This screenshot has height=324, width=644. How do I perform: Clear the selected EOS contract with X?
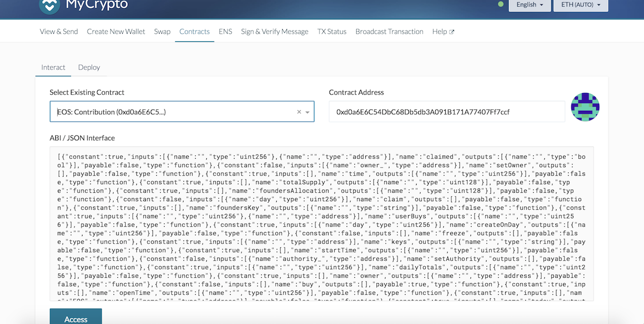[299, 112]
